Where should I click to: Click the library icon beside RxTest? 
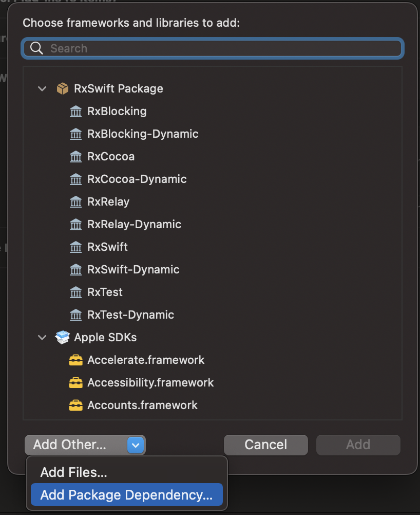pos(76,292)
